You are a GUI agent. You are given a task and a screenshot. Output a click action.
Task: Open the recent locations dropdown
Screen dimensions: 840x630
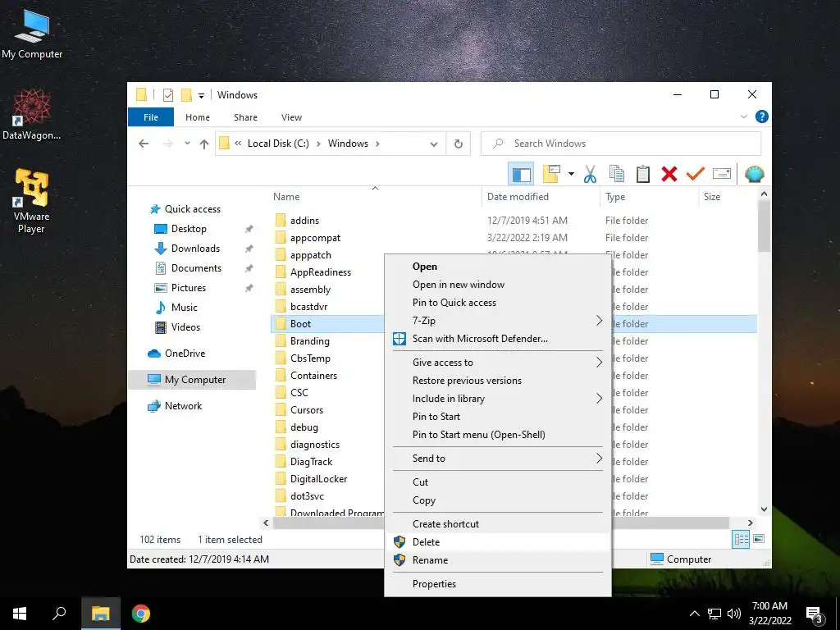coord(187,144)
